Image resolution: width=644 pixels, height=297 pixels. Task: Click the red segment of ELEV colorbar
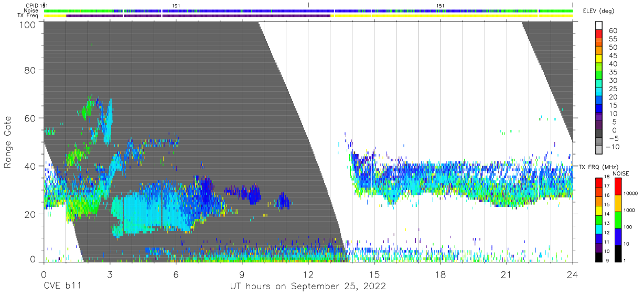pos(599,35)
